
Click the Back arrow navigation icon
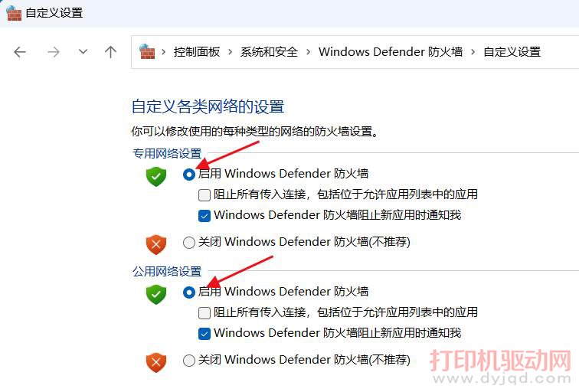click(20, 52)
